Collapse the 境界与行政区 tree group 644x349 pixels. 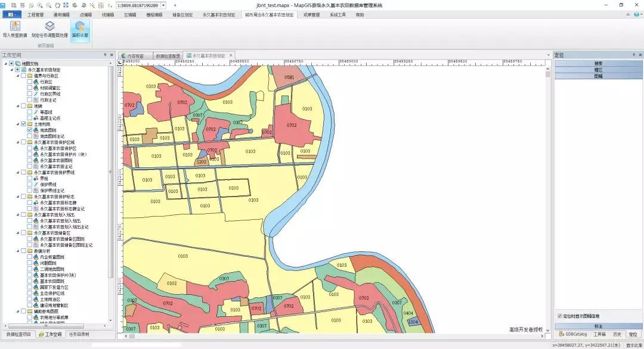click(18, 76)
